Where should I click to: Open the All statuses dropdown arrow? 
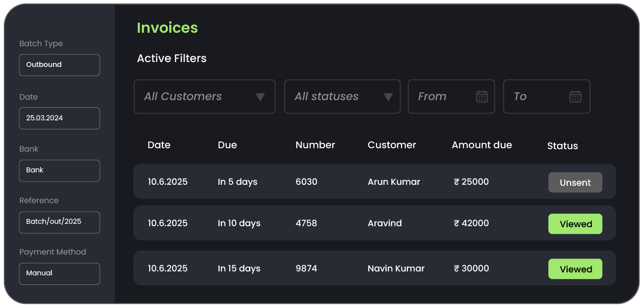click(388, 97)
